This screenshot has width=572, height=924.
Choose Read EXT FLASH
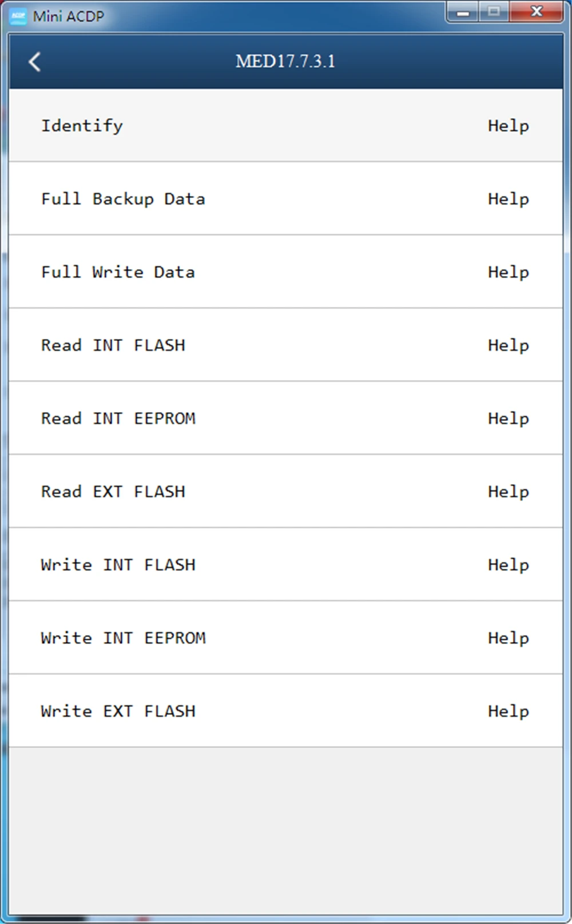coord(113,492)
